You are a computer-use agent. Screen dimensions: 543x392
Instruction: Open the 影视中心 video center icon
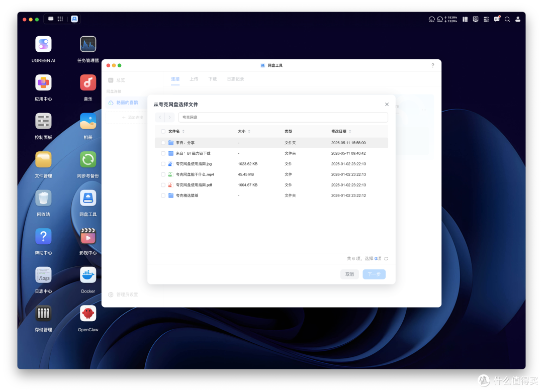[x=88, y=237]
